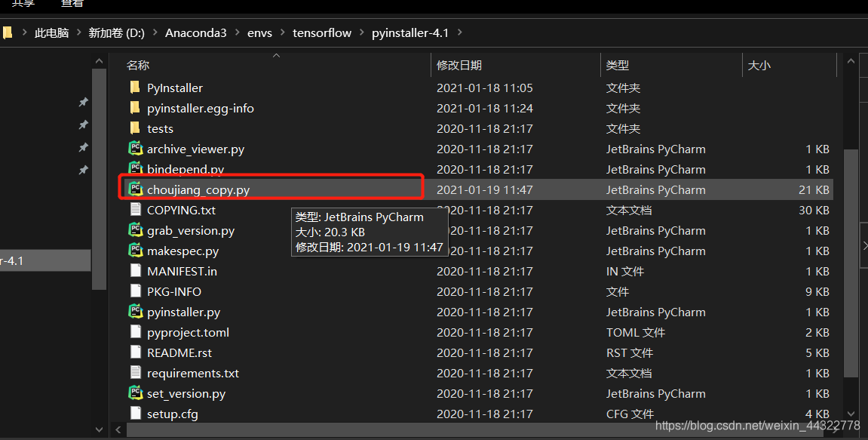
Task: Click horizontal scrollbar left arrow
Action: [x=118, y=429]
